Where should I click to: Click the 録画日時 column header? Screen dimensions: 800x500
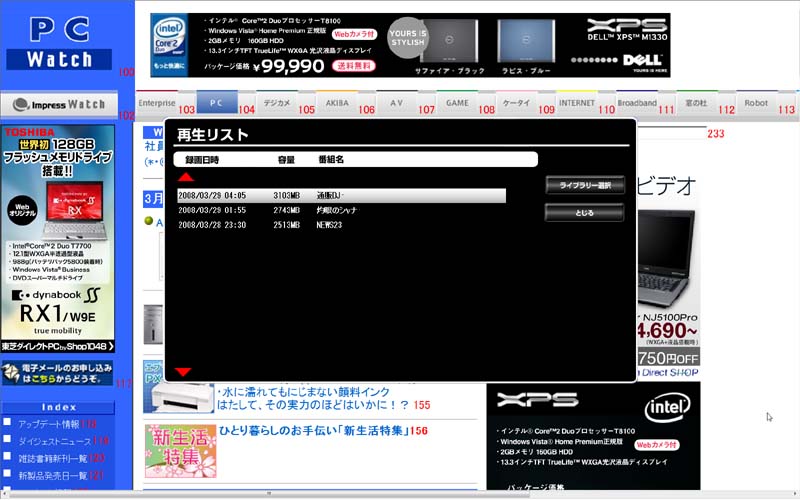202,160
